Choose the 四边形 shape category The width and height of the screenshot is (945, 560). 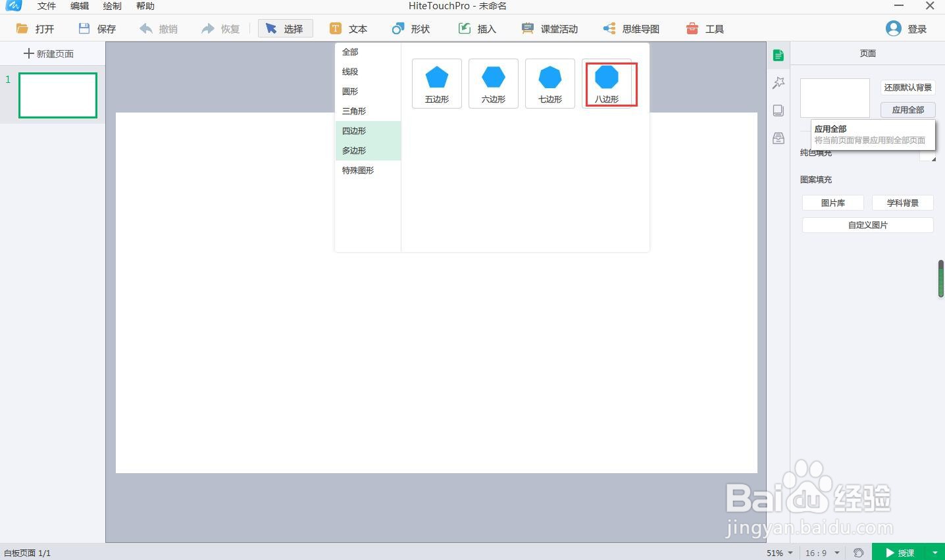[368, 131]
